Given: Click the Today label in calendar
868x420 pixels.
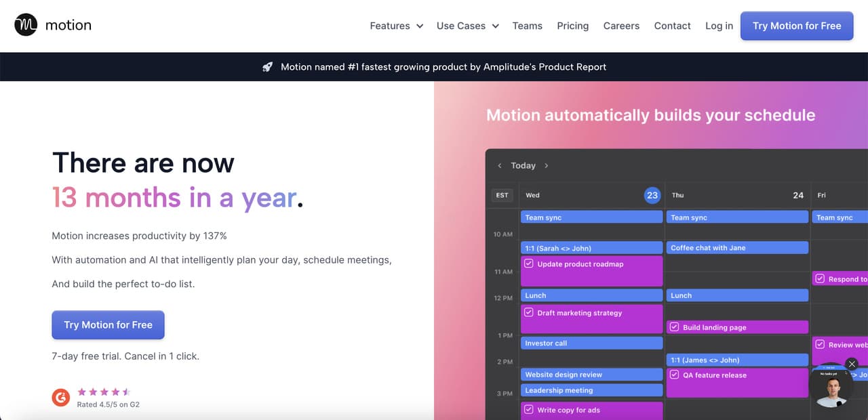Looking at the screenshot, I should coord(523,165).
